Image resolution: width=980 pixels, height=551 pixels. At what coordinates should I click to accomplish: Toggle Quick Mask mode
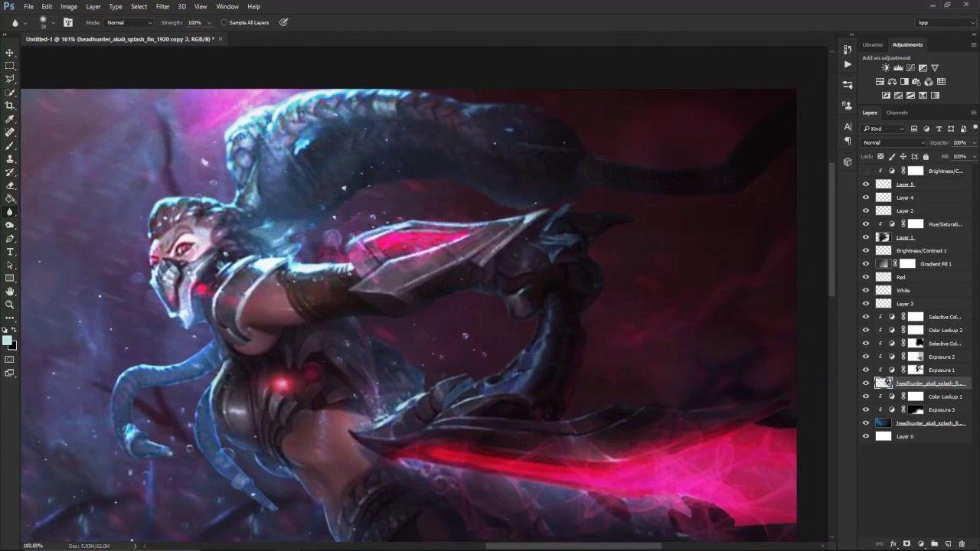click(x=10, y=359)
